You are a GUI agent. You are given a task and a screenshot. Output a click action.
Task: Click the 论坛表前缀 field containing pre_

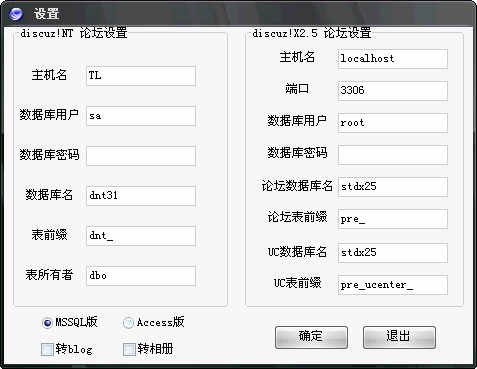point(393,219)
